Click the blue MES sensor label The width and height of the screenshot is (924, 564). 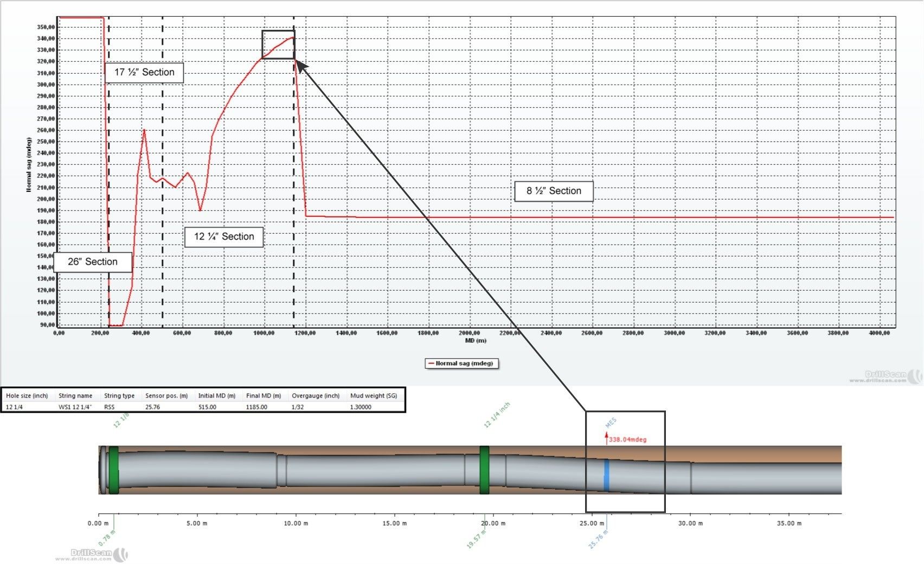click(x=611, y=423)
